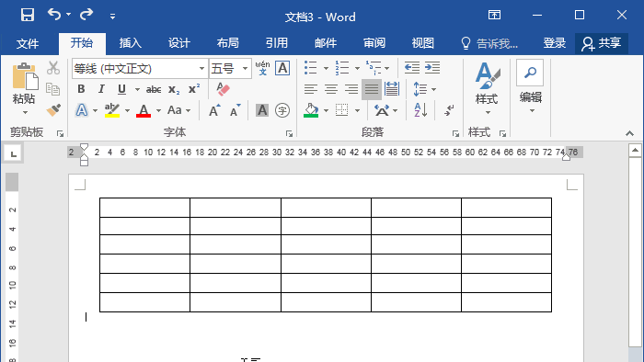Screen dimensions: 644x362
Task: Show or hide paragraph marks
Action: [449, 110]
